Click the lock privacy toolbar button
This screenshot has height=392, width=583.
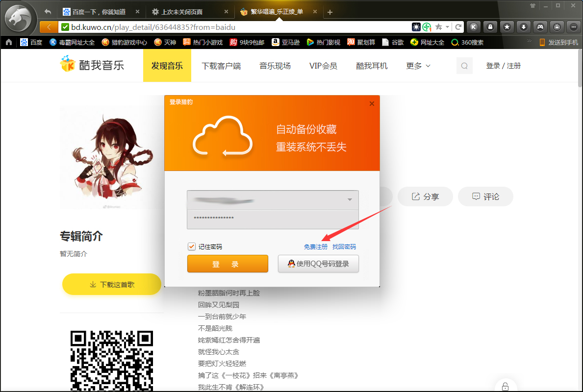[x=490, y=27]
